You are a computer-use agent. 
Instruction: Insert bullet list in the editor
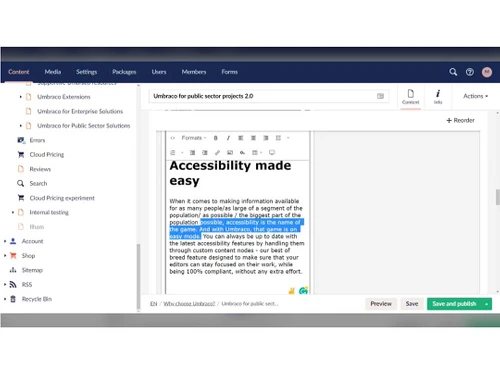(x=278, y=138)
